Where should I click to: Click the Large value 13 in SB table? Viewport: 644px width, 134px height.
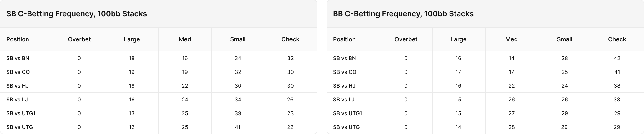[x=132, y=113]
